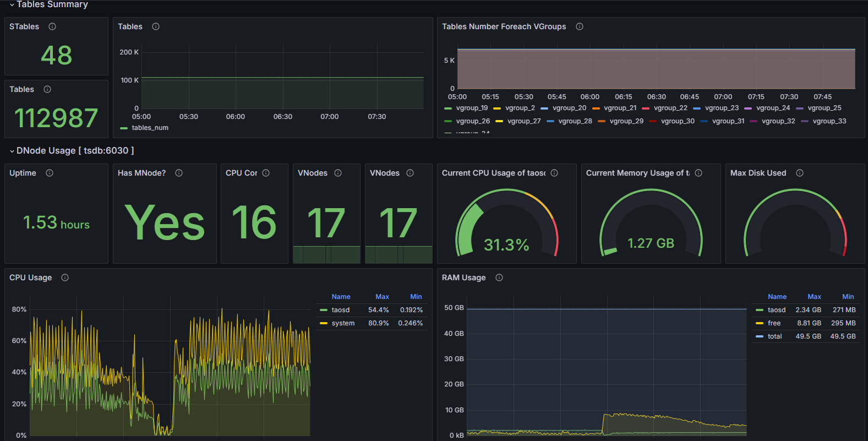Click info icon next to Has MNode?
Screen dimensions: 868x441
pyautogui.click(x=179, y=173)
